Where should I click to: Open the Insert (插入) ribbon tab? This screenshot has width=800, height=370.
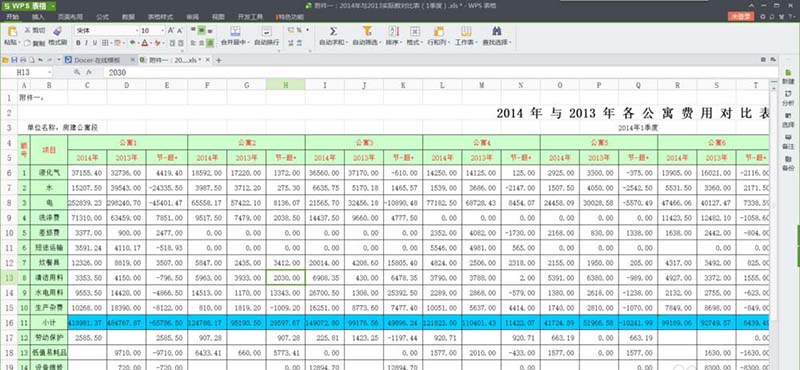[x=38, y=17]
